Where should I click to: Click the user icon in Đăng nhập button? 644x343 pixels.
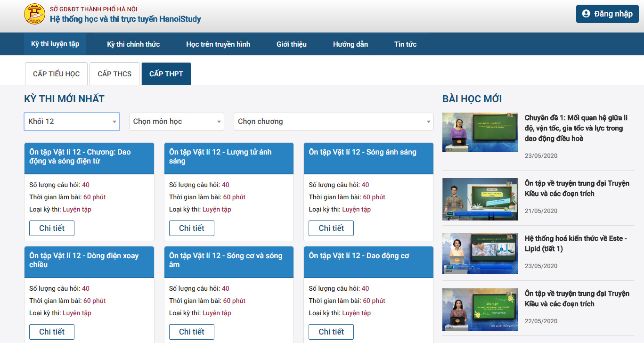coord(586,14)
